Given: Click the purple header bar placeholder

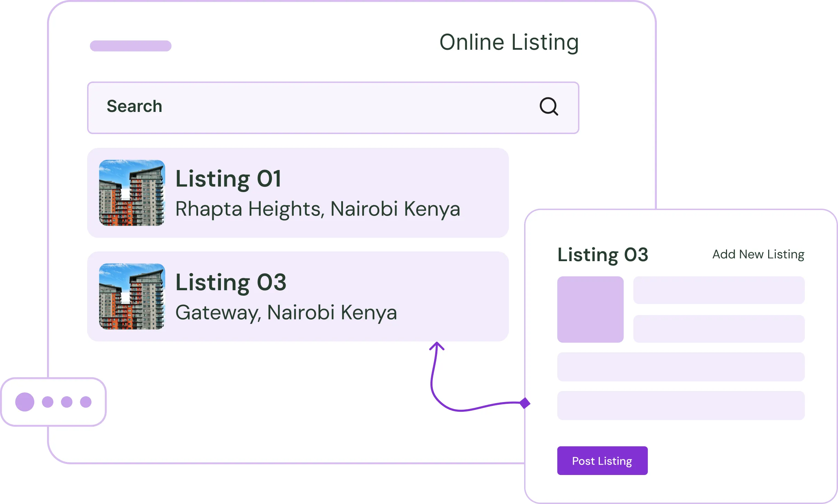Looking at the screenshot, I should 130,46.
